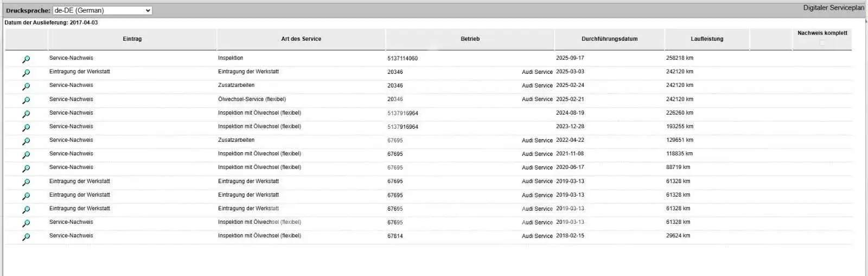This screenshot has width=868, height=276.
Task: Click magnifier for the 2025-03-03 Eintragung der Werkstatt row
Action: coord(26,73)
